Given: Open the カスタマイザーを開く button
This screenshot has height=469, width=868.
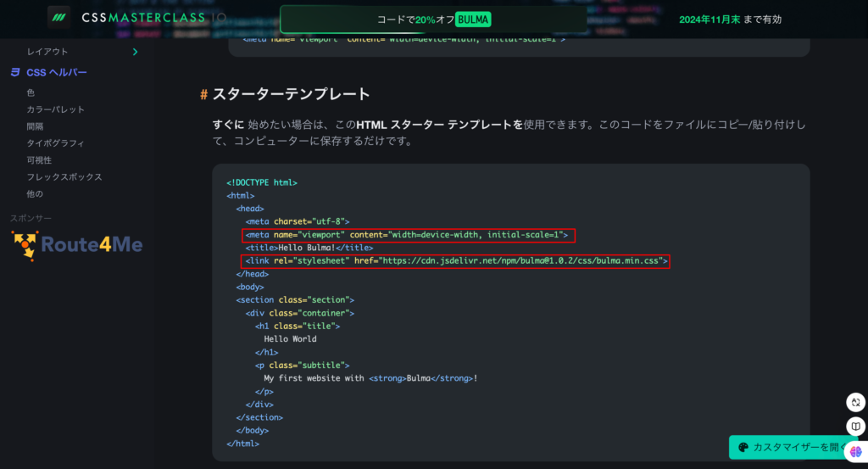Looking at the screenshot, I should (793, 448).
